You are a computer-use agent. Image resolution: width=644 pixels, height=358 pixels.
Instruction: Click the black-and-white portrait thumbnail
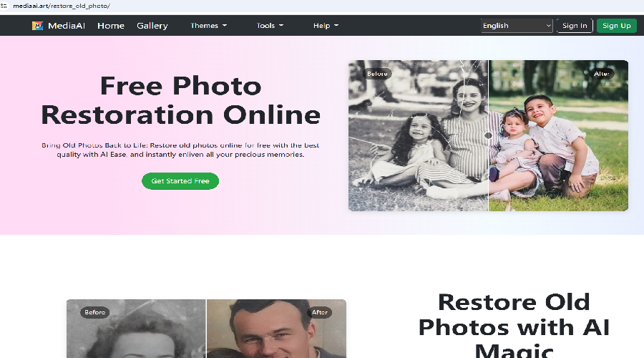pyautogui.click(x=136, y=329)
